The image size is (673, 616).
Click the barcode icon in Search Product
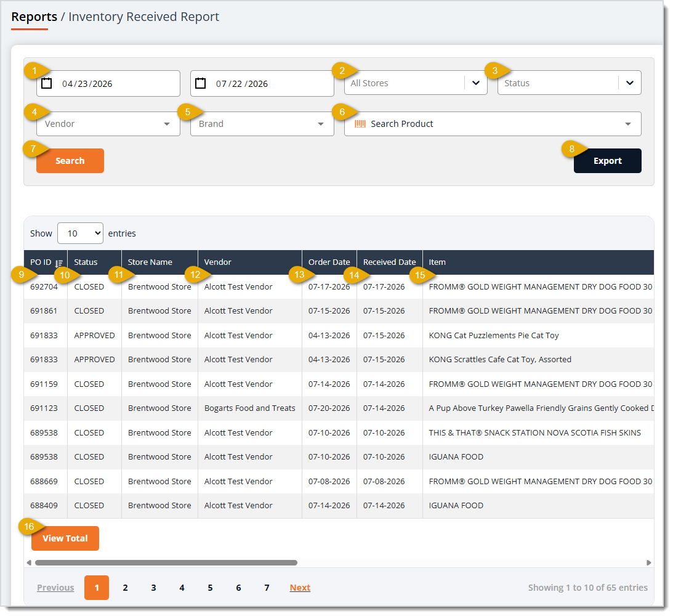[360, 124]
